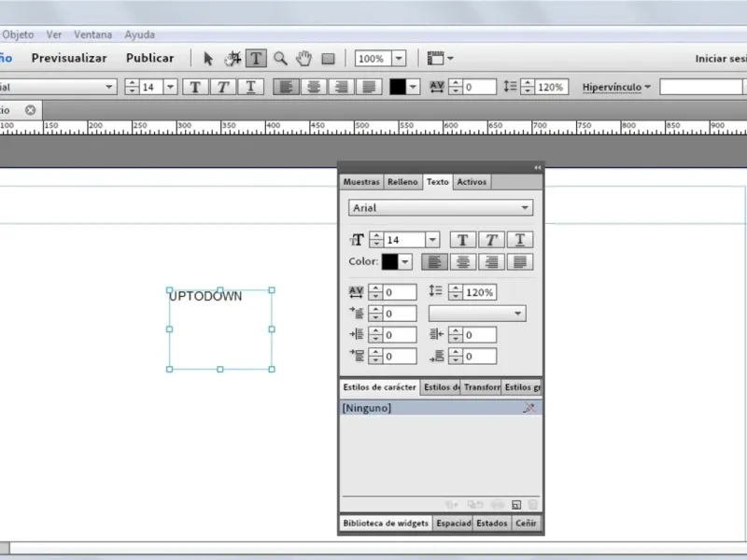This screenshot has width=747, height=560.
Task: Align left in the Texto panel
Action: (434, 261)
